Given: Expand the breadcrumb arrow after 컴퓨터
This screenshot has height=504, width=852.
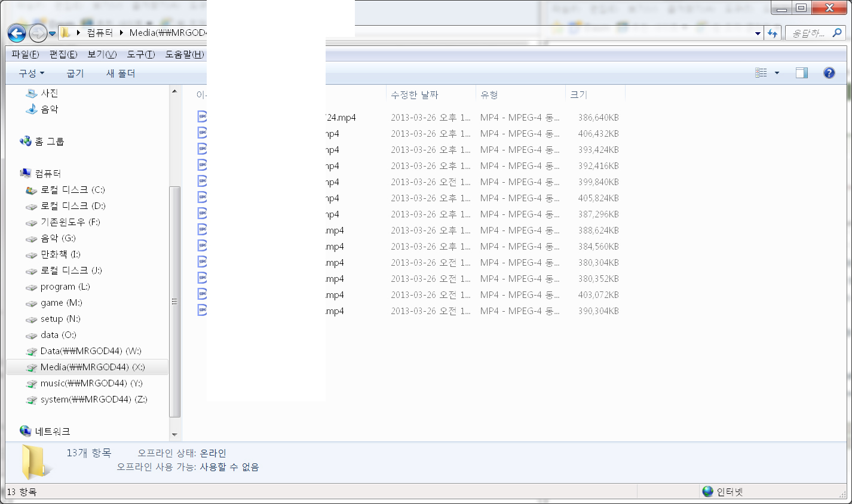Looking at the screenshot, I should [x=122, y=33].
